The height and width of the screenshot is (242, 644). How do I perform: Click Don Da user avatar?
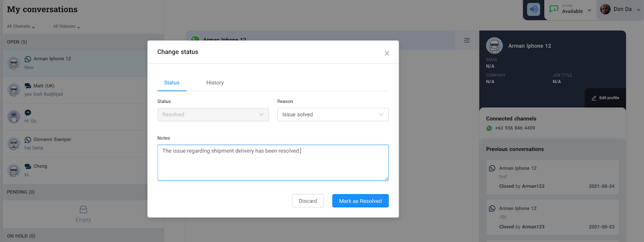[x=605, y=9]
